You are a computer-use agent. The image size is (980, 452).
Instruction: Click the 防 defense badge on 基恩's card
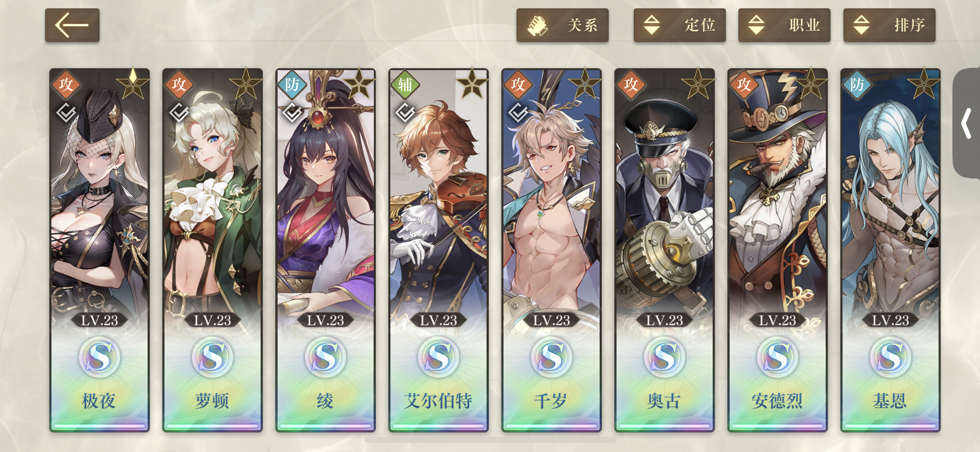point(857,84)
